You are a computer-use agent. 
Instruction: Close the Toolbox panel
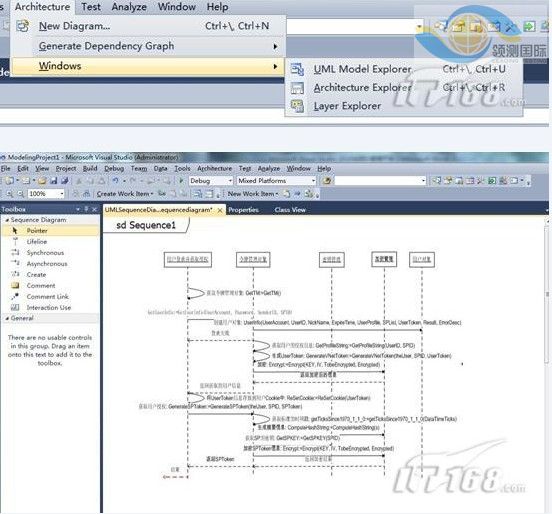pyautogui.click(x=94, y=209)
